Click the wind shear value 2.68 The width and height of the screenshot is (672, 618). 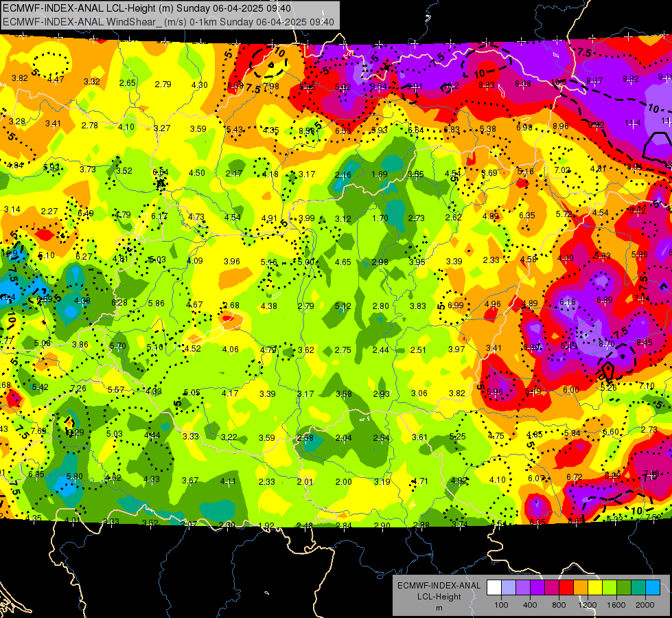tap(231, 306)
